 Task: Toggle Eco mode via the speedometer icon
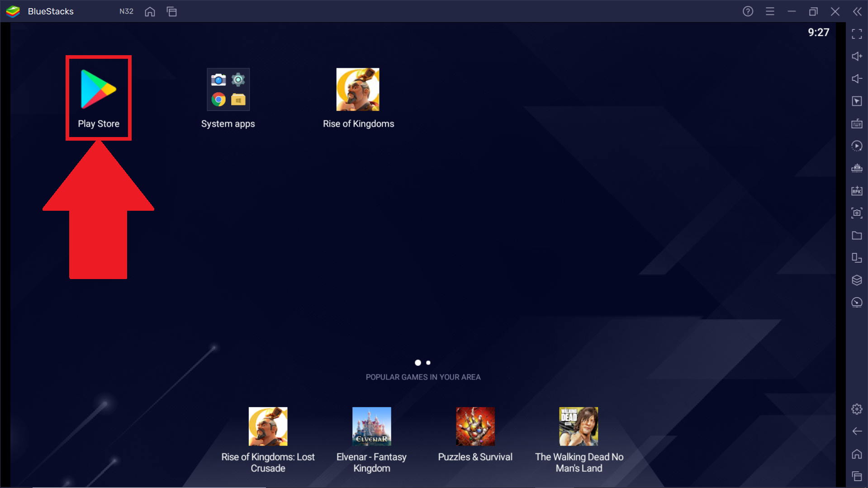(857, 303)
